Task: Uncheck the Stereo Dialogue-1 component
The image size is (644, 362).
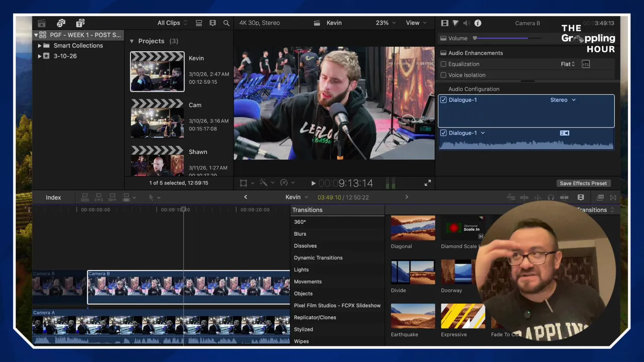Action: click(x=443, y=100)
